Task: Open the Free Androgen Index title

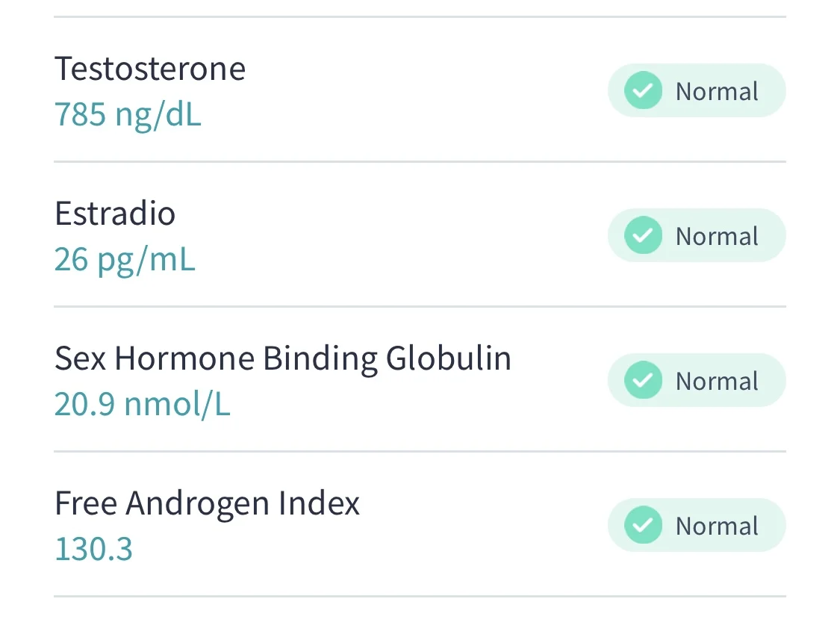Action: [x=207, y=503]
